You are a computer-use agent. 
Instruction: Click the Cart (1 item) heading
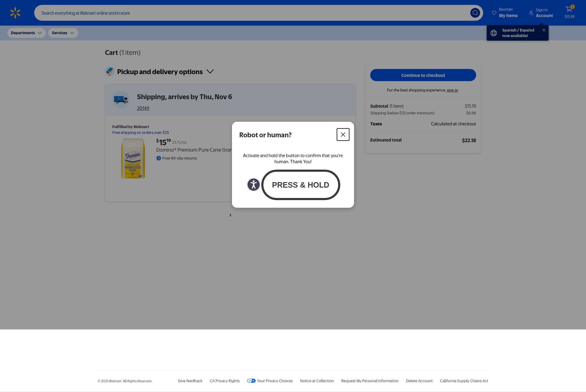tap(123, 52)
